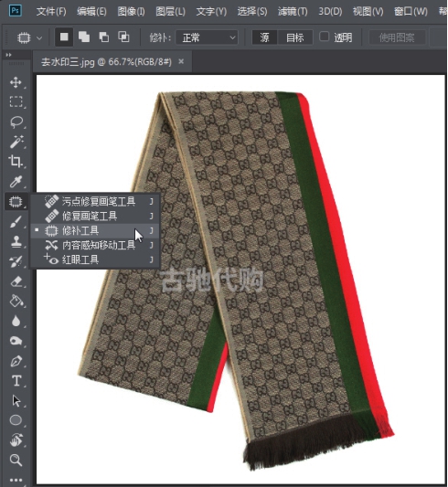The image size is (448, 487).
Task: Open the 修补 mode dropdown 正常
Action: (207, 37)
